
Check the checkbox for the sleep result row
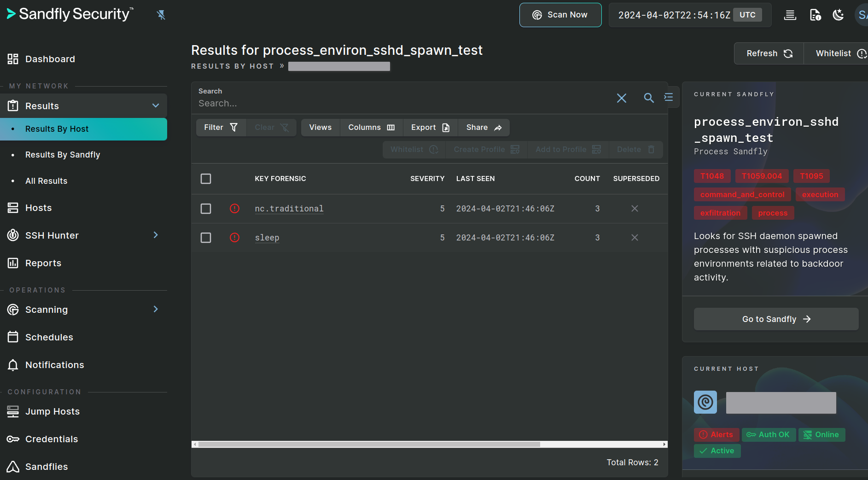tap(205, 238)
